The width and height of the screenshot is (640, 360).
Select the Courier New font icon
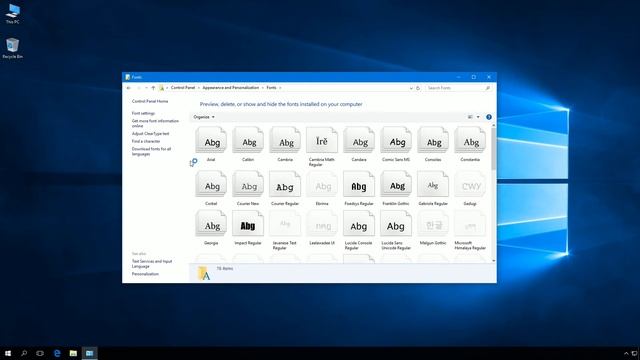(248, 184)
